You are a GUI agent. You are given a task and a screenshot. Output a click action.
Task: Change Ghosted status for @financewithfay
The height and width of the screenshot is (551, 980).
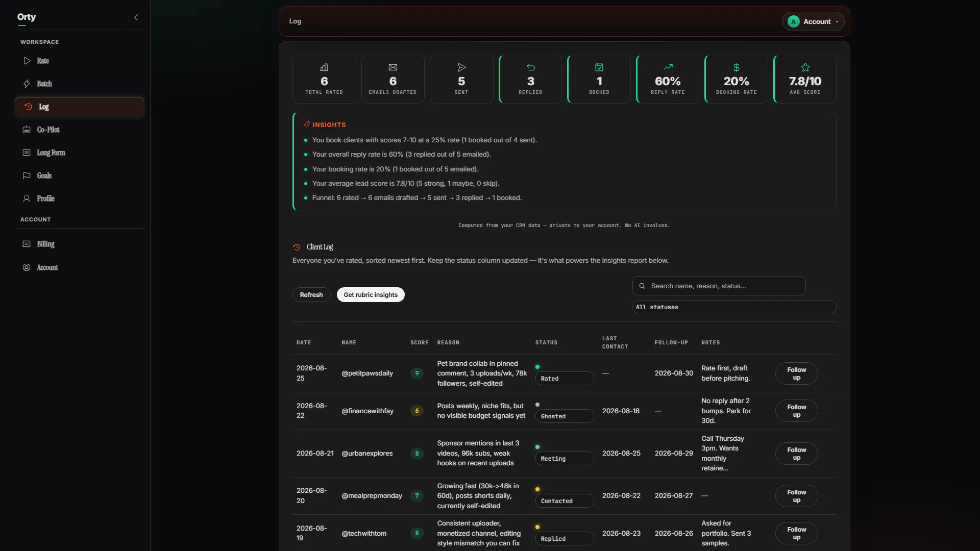[x=565, y=416]
